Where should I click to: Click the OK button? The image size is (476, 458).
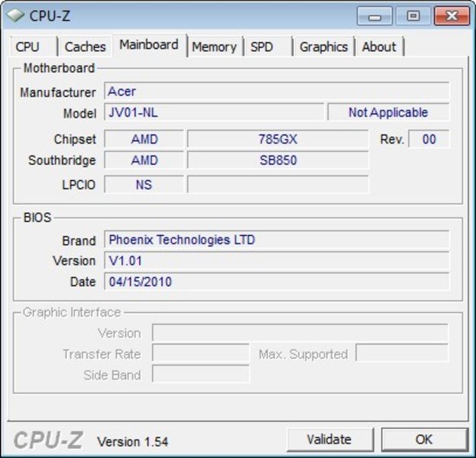pos(424,439)
